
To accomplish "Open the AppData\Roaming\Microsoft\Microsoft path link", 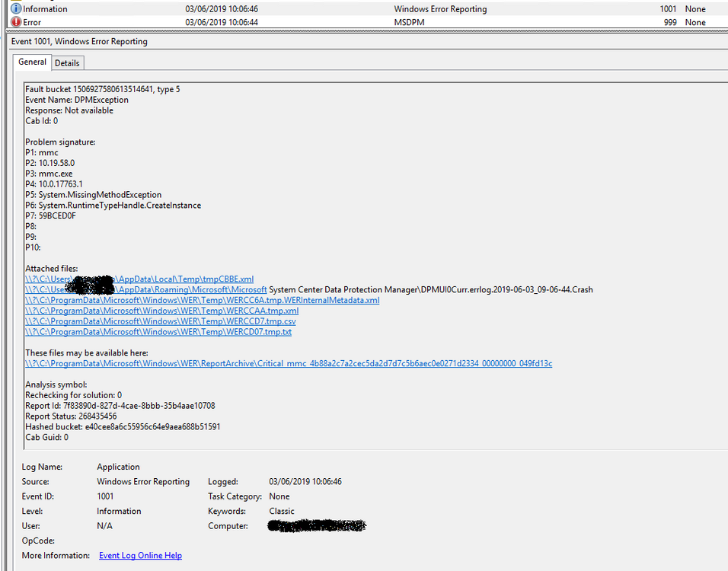I will pyautogui.click(x=145, y=289).
